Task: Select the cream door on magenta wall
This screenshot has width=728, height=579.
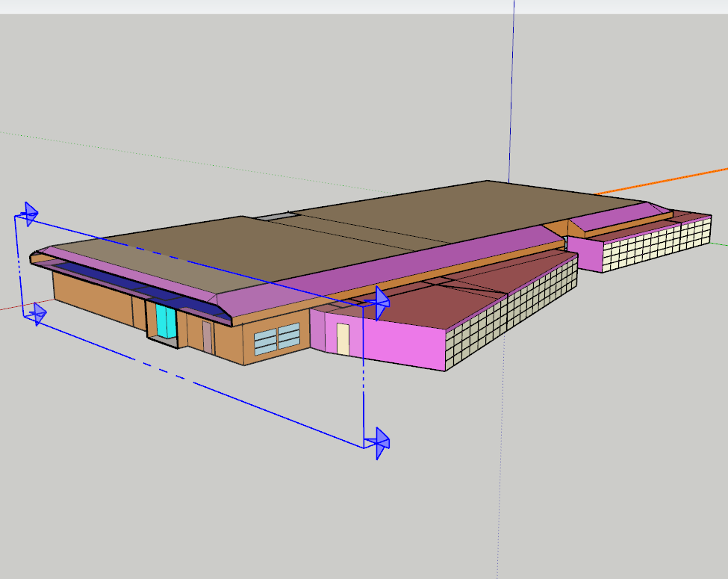Action: point(343,339)
